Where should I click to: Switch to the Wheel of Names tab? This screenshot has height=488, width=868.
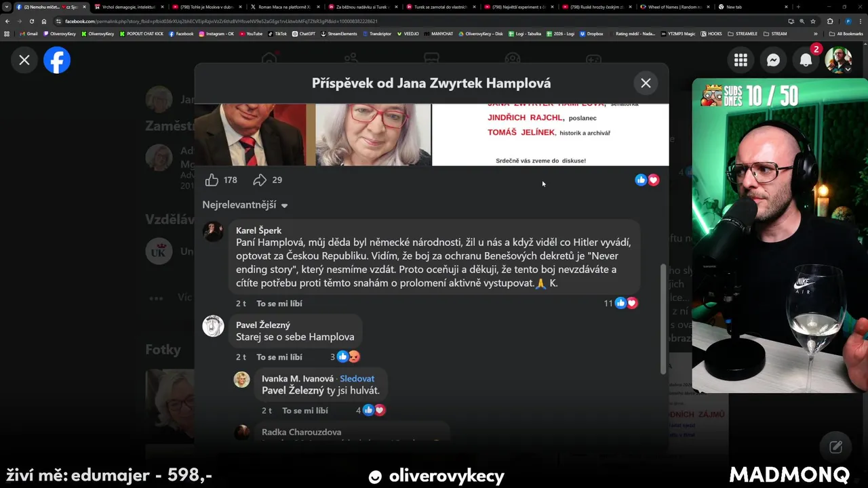(673, 7)
